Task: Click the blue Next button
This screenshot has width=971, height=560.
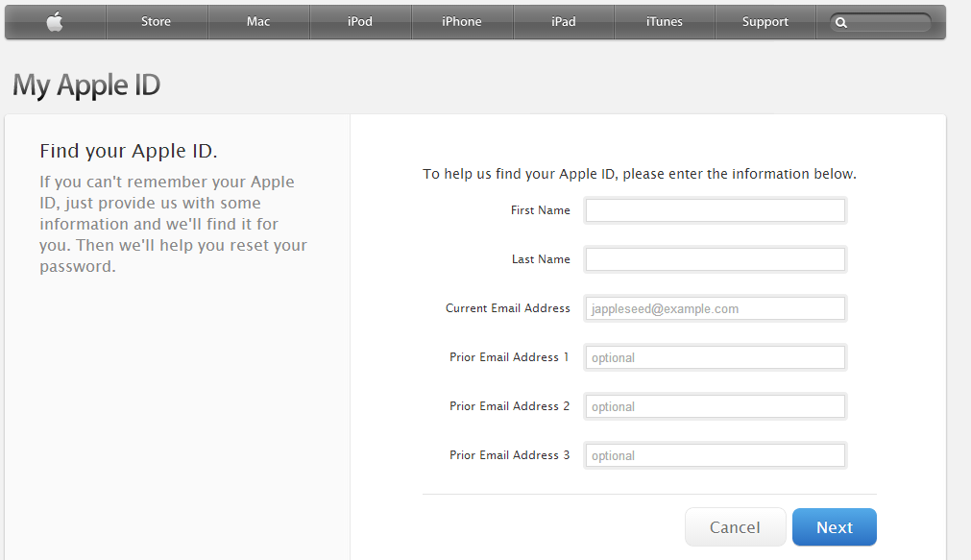Action: pos(835,527)
